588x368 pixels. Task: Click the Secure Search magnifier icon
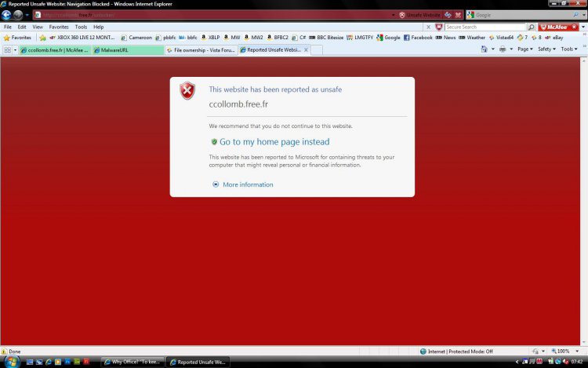[x=531, y=27]
